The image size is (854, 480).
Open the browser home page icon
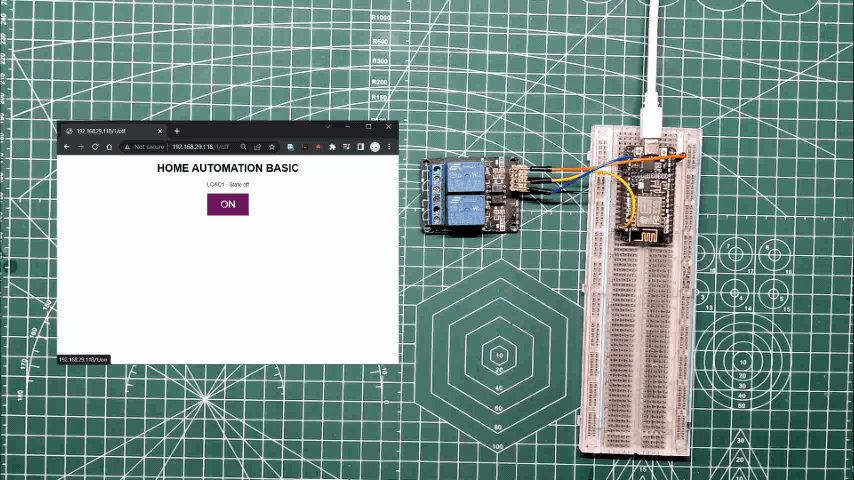109,147
